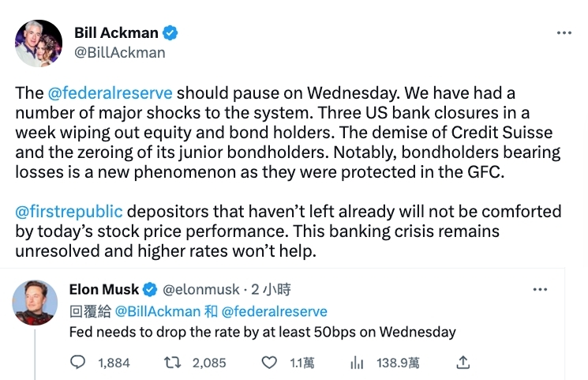Open Elon Musk's avatar photo
588x380 pixels.
[x=36, y=303]
